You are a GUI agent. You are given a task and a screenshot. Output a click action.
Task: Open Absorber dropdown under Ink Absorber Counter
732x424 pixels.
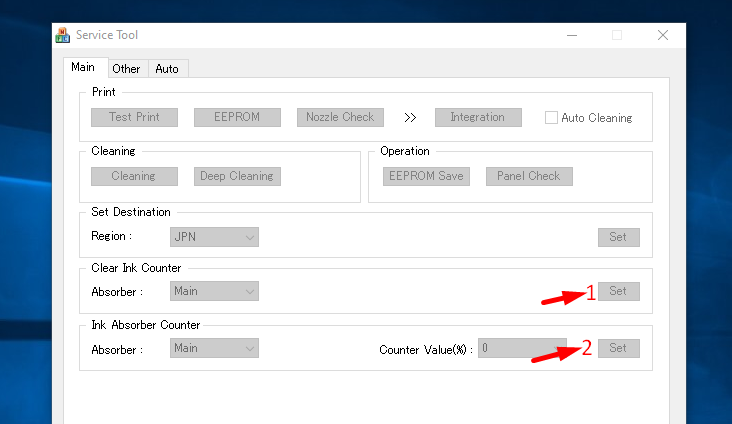(x=214, y=348)
